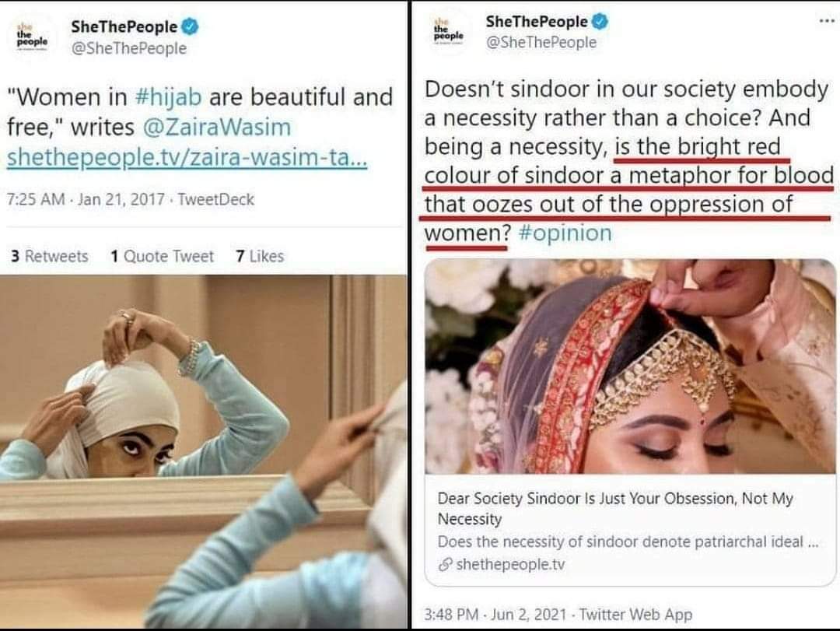Click verified badge on left tweet
This screenshot has width=840, height=631.
191,26
